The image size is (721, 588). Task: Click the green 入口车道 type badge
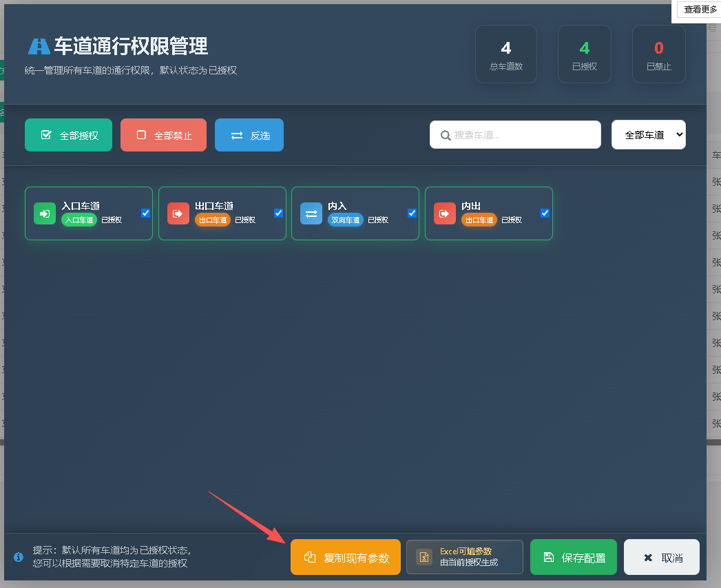[79, 220]
